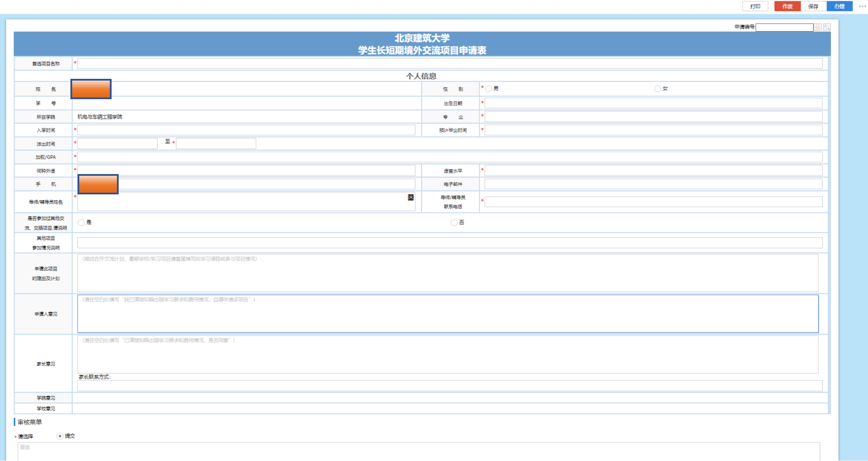Choose 是 for prior exchange participation

pos(81,223)
